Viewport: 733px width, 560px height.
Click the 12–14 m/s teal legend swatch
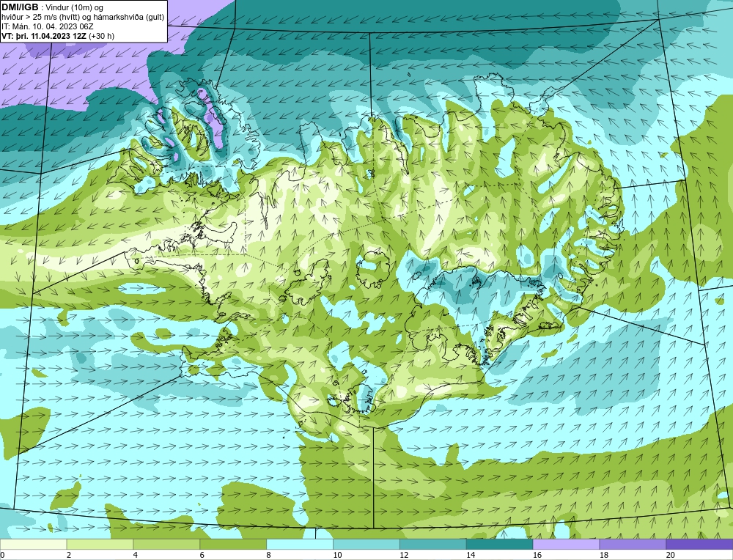[433, 544]
